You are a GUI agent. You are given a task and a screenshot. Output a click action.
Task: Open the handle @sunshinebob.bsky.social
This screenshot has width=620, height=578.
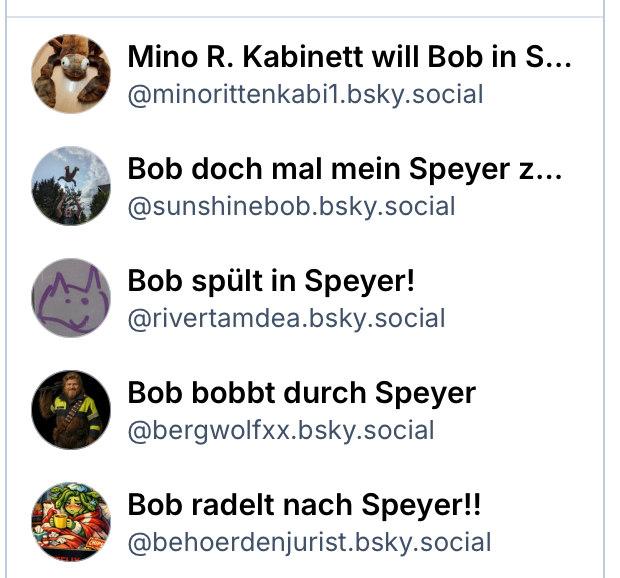click(x=291, y=207)
